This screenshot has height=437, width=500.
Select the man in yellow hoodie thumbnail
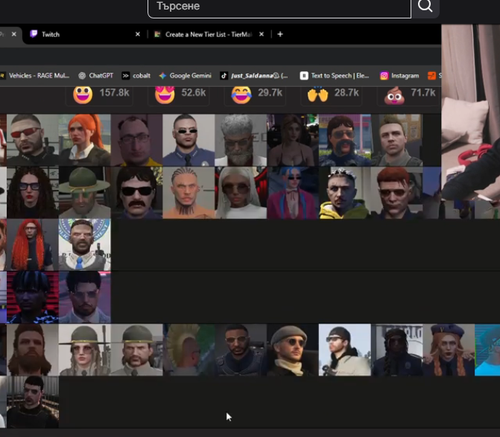click(x=345, y=192)
